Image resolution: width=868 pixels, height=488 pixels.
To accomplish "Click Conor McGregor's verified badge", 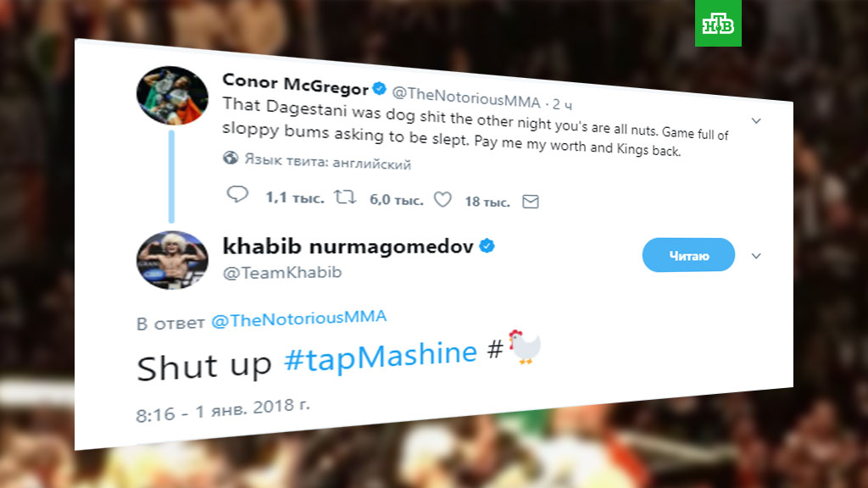I will (381, 86).
